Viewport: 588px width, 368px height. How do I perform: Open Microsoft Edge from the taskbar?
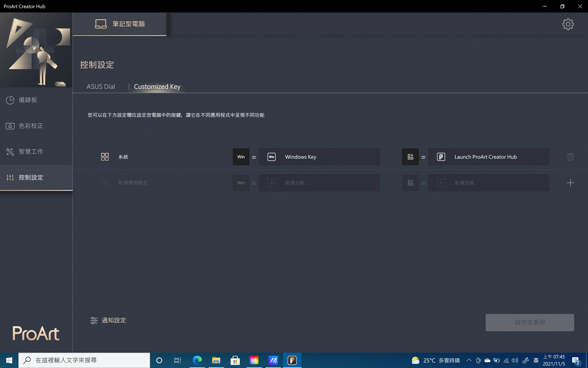coord(197,360)
